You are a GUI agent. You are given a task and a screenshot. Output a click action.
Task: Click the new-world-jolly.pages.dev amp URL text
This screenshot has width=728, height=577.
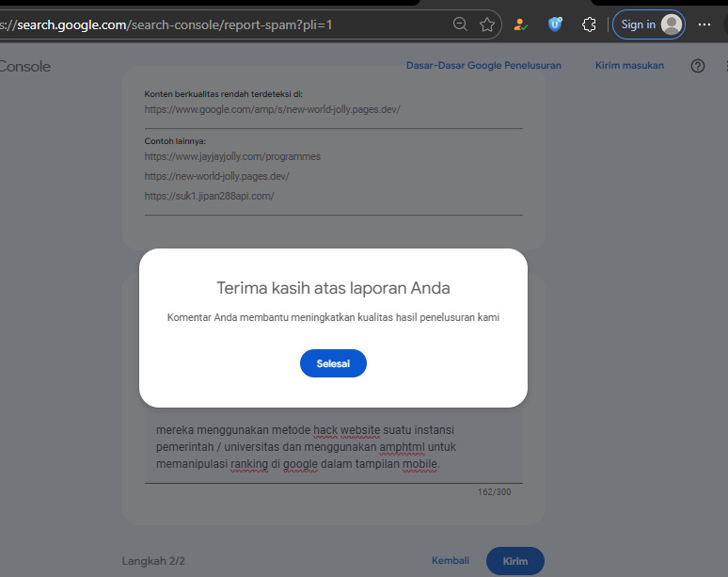click(x=272, y=109)
